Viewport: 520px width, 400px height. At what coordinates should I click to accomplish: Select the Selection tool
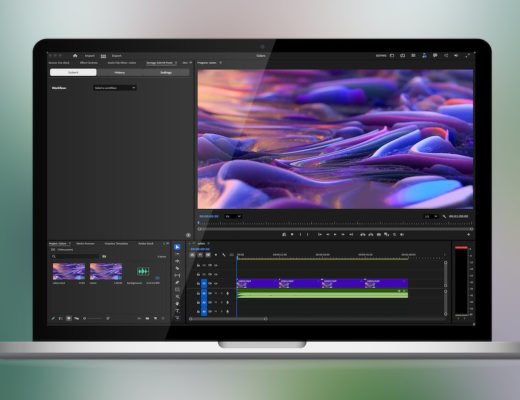click(177, 247)
